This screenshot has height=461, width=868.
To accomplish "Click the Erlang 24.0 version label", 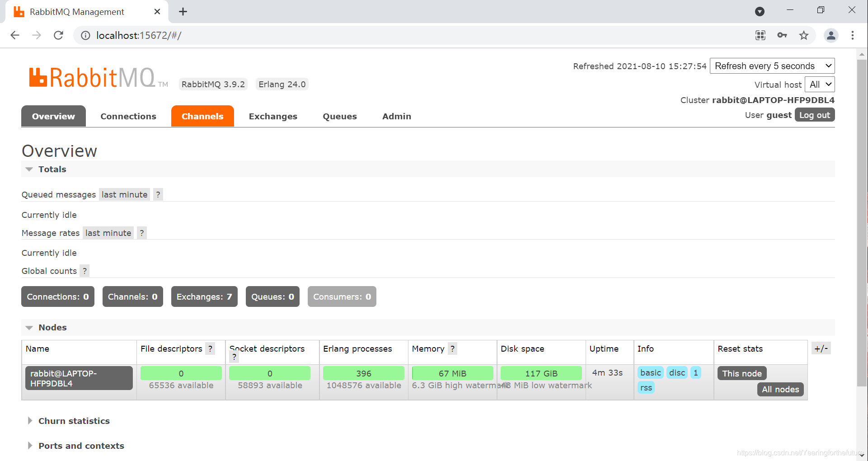I will pyautogui.click(x=282, y=85).
